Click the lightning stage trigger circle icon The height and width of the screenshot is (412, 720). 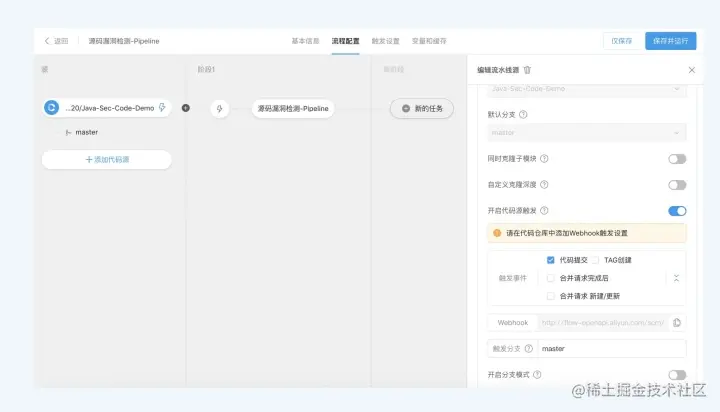(x=219, y=109)
